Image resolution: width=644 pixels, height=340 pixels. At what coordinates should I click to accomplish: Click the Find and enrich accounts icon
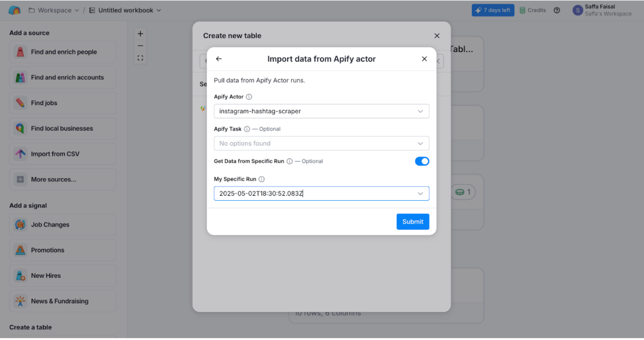coord(20,78)
